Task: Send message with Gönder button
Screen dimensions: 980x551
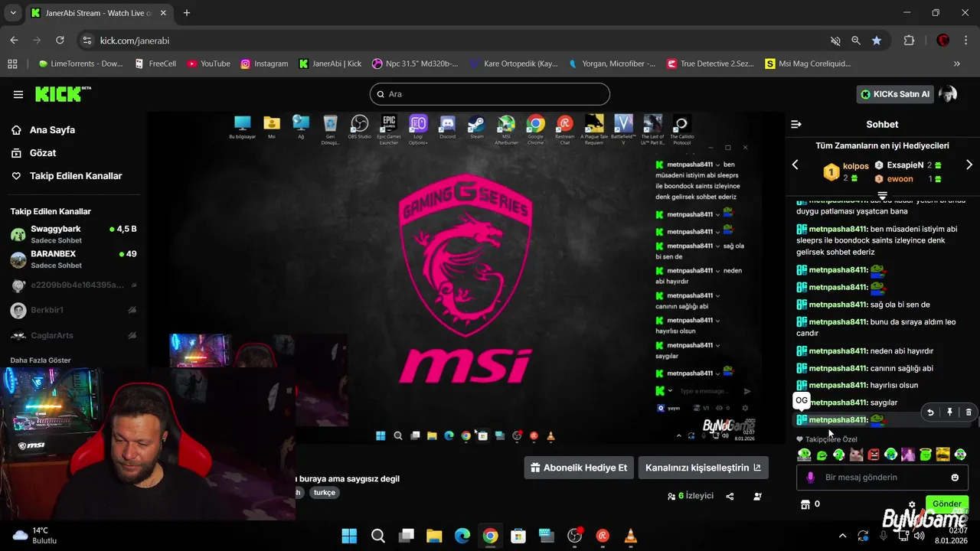Action: click(x=947, y=504)
